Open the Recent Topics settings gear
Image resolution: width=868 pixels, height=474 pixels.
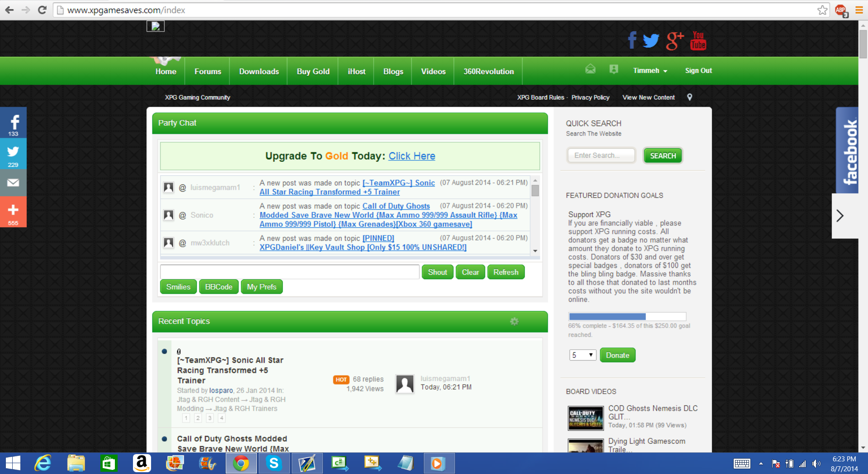[514, 321]
